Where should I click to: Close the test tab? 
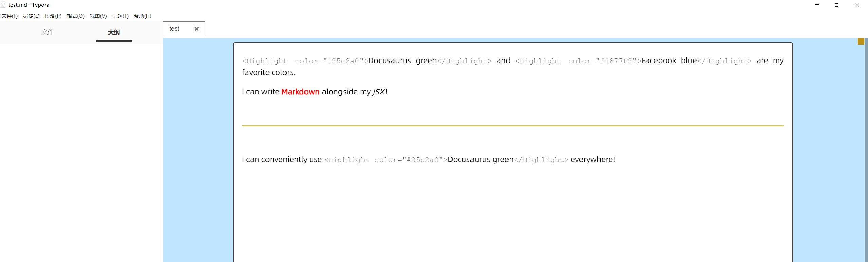coord(196,29)
